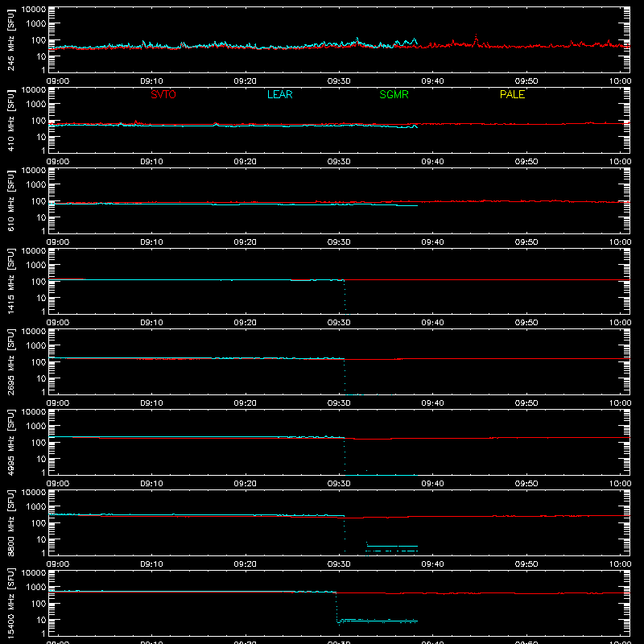
Task: Click the yellow PALE legend label
Action: tap(512, 94)
